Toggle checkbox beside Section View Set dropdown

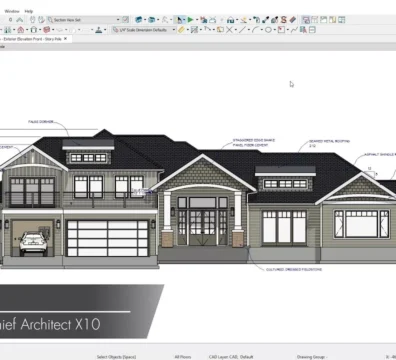point(125,20)
